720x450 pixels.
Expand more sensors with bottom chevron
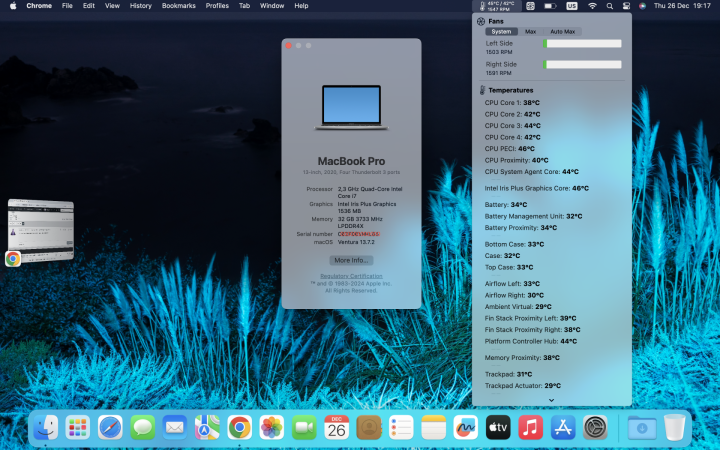pos(551,400)
